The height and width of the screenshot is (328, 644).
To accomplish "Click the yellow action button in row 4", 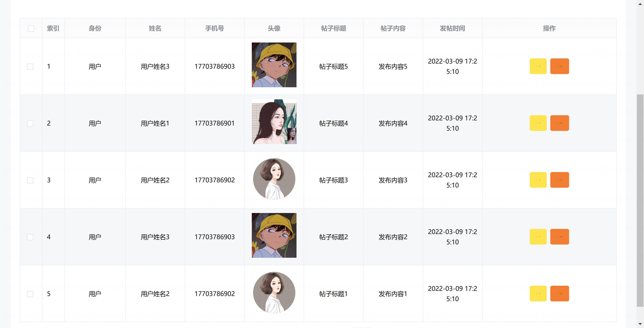I will [x=538, y=237].
